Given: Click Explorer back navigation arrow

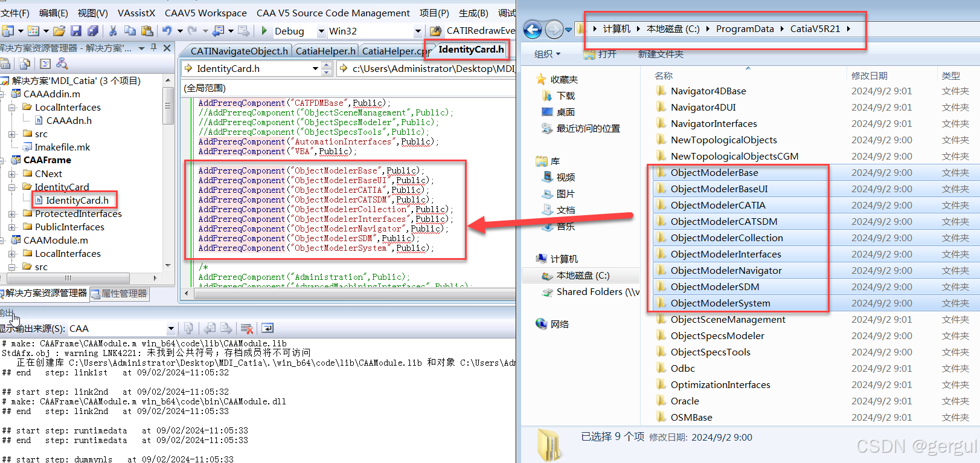Looking at the screenshot, I should [533, 29].
